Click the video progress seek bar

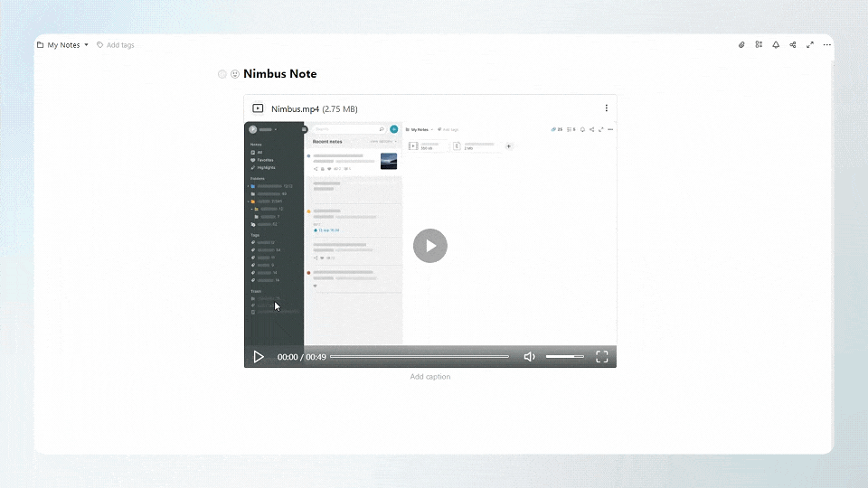tap(419, 357)
